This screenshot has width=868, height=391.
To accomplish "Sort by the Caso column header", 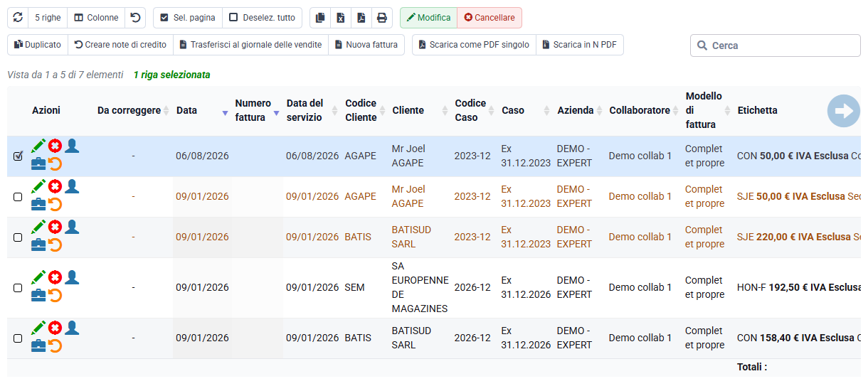I will [526, 111].
